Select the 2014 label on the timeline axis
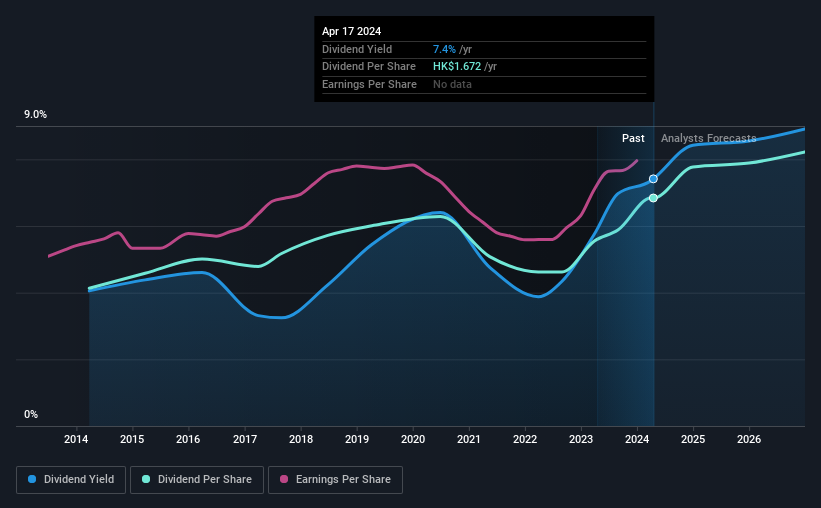Image resolution: width=821 pixels, height=508 pixels. [76, 439]
